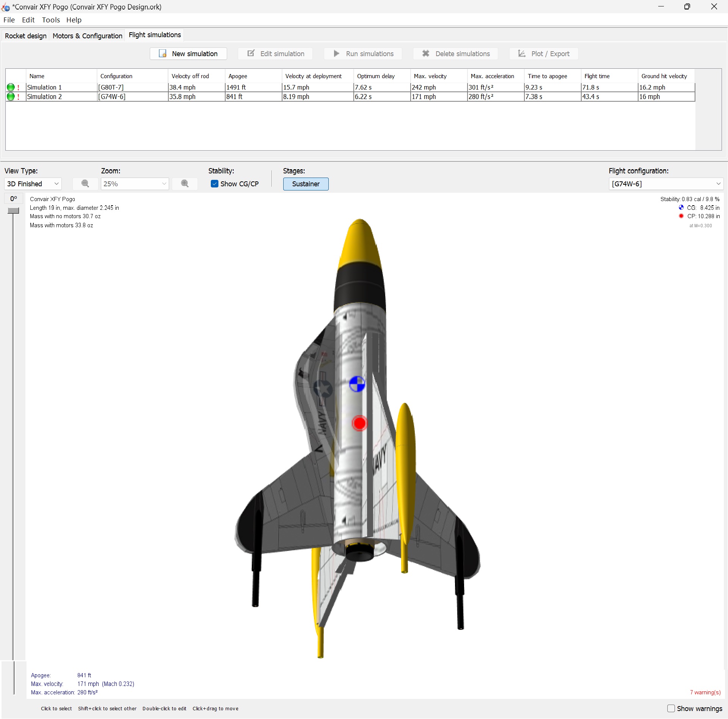Click the 16.2 mph ground hit velocity cell

click(666, 87)
